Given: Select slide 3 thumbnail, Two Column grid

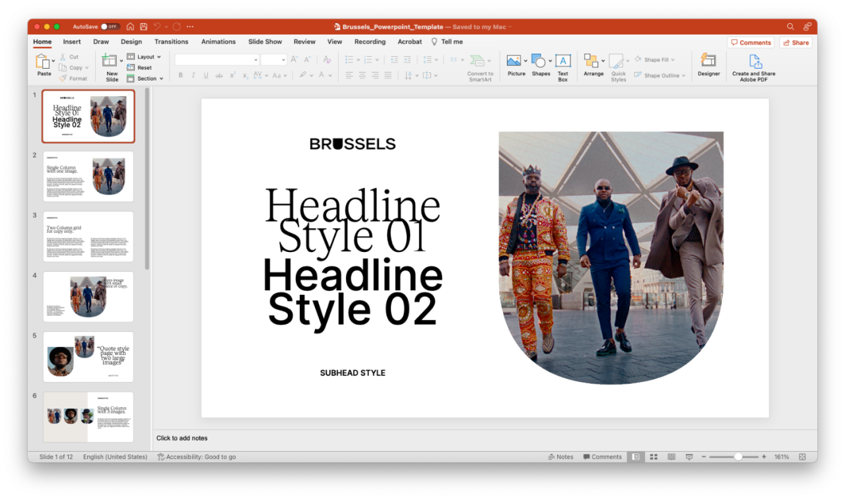Looking at the screenshot, I should click(x=88, y=236).
